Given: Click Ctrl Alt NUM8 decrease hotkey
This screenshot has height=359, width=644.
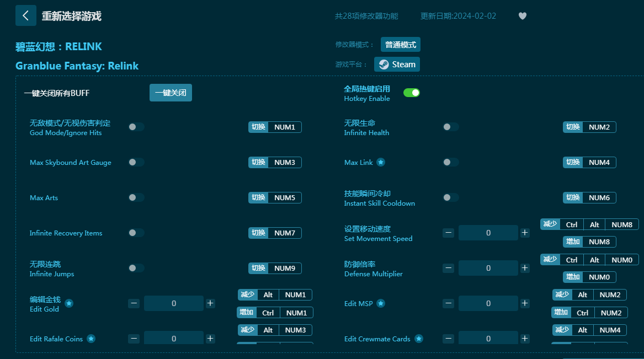Looking at the screenshot, I should [589, 224].
